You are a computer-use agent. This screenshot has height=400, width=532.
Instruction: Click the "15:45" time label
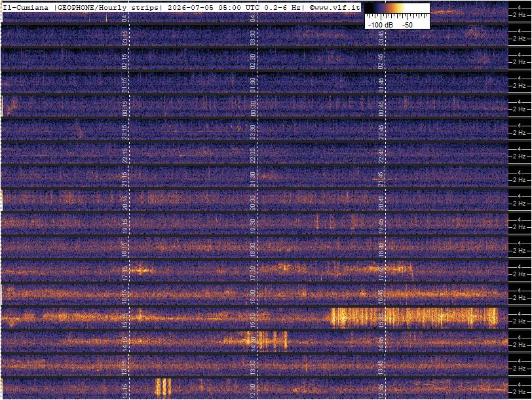pyautogui.click(x=381, y=321)
